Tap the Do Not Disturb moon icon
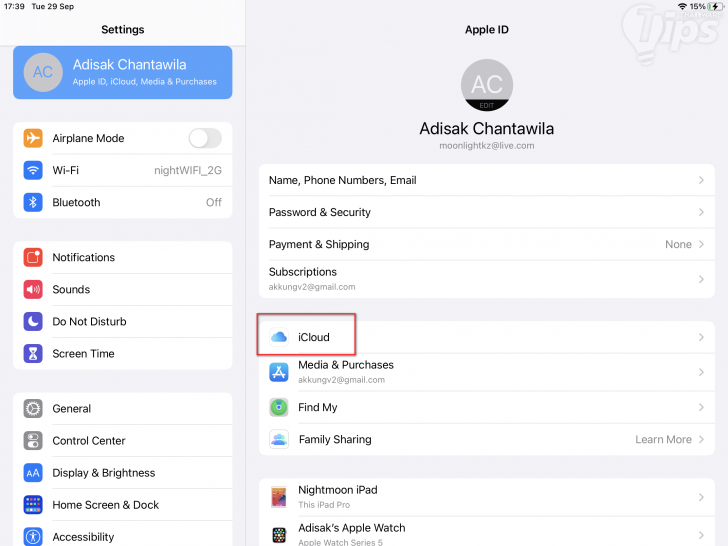This screenshot has width=728, height=546. click(33, 321)
